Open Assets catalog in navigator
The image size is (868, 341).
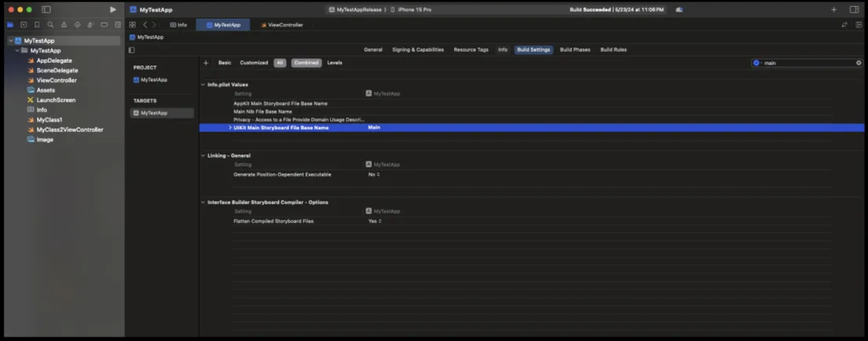[x=45, y=90]
